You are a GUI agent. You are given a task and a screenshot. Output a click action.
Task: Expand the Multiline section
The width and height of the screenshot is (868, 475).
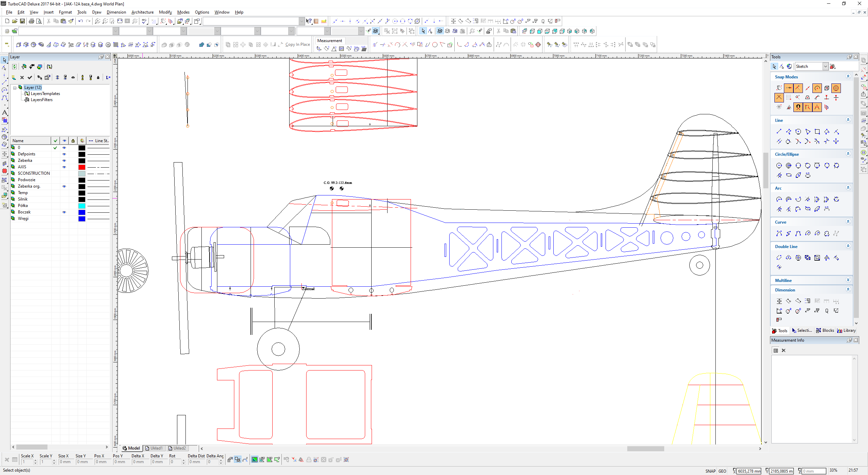coord(848,280)
